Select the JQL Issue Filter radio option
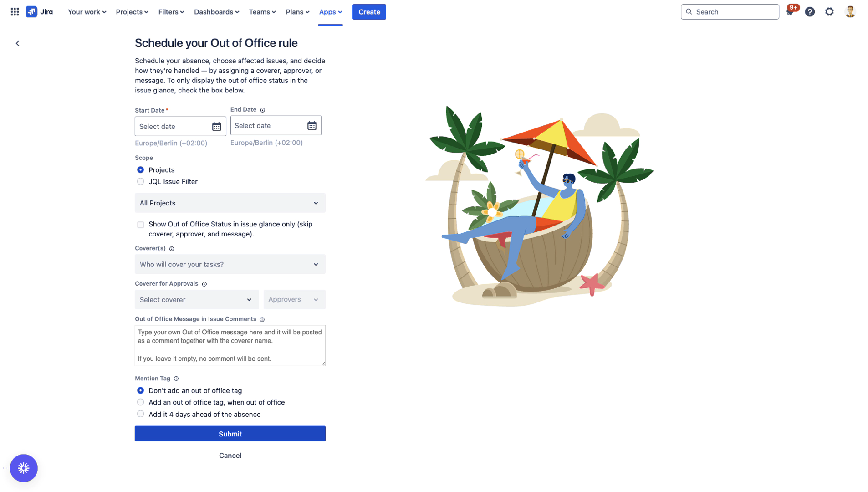The height and width of the screenshot is (492, 868). (141, 182)
